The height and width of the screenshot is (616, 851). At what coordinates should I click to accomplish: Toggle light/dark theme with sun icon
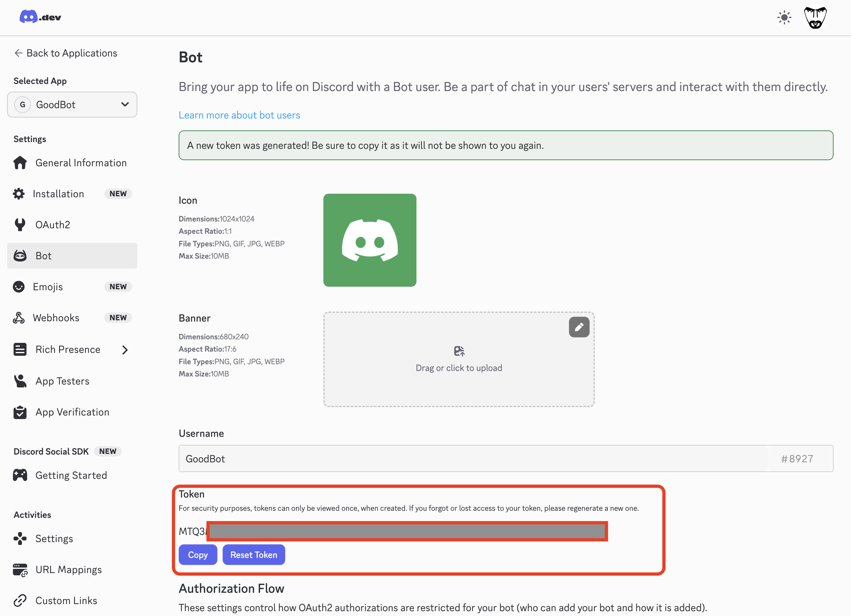[784, 17]
